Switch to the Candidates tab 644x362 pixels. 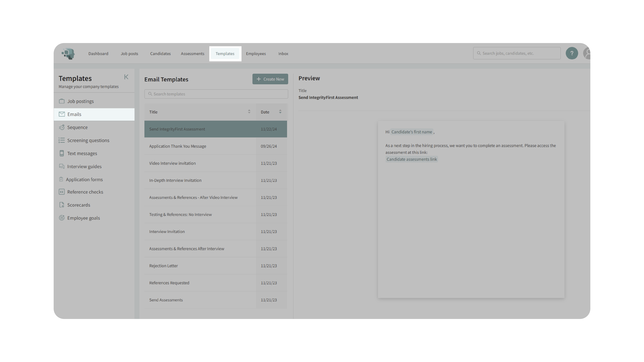(160, 54)
